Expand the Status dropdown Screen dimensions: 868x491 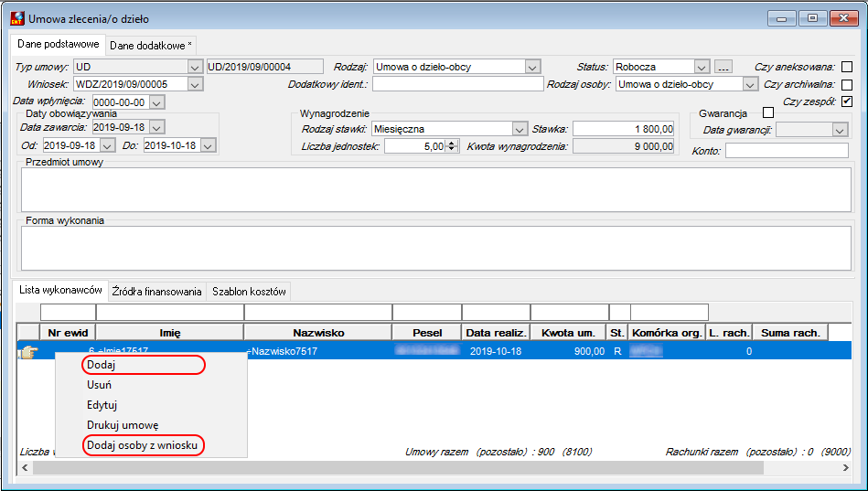point(702,68)
